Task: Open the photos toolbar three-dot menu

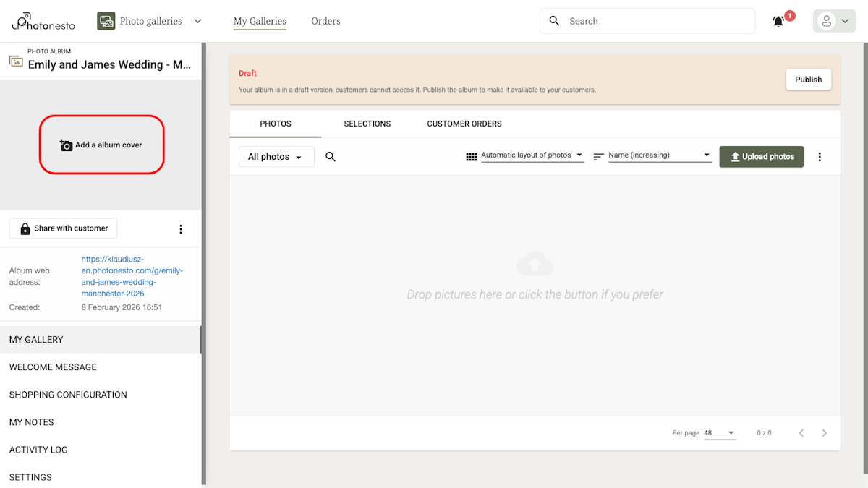Action: pos(820,157)
